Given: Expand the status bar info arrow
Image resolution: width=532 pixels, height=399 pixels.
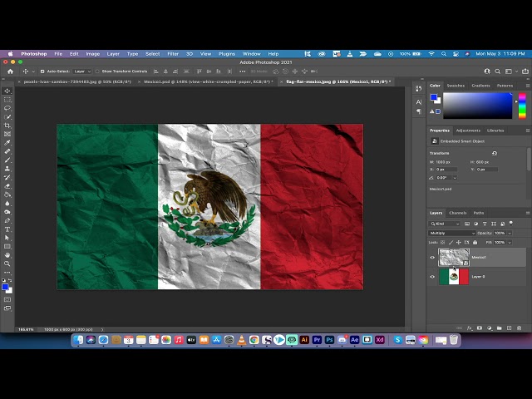Looking at the screenshot, I should pyautogui.click(x=102, y=329).
